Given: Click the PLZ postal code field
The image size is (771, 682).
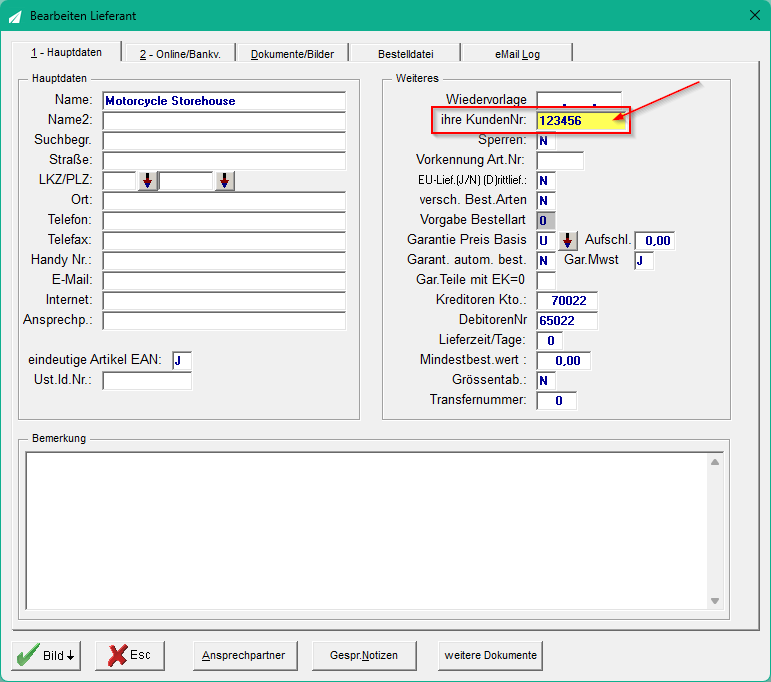Looking at the screenshot, I should pyautogui.click(x=186, y=181).
